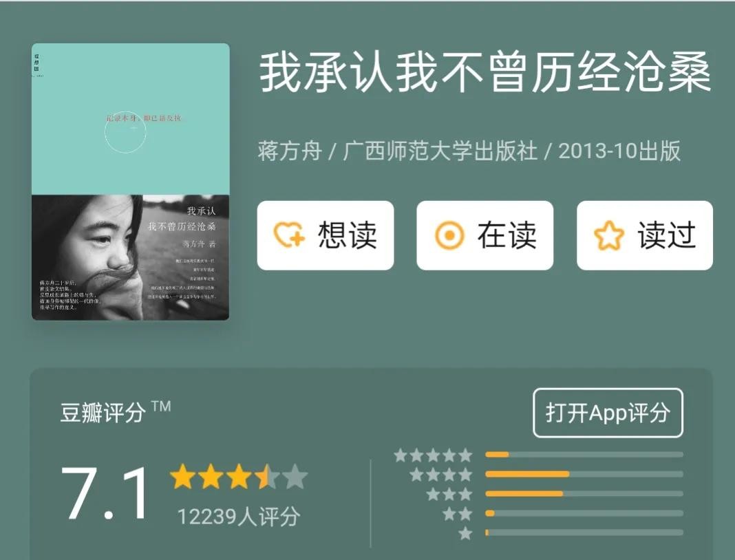Mark the book as 在读
The width and height of the screenshot is (735, 560).
[485, 235]
